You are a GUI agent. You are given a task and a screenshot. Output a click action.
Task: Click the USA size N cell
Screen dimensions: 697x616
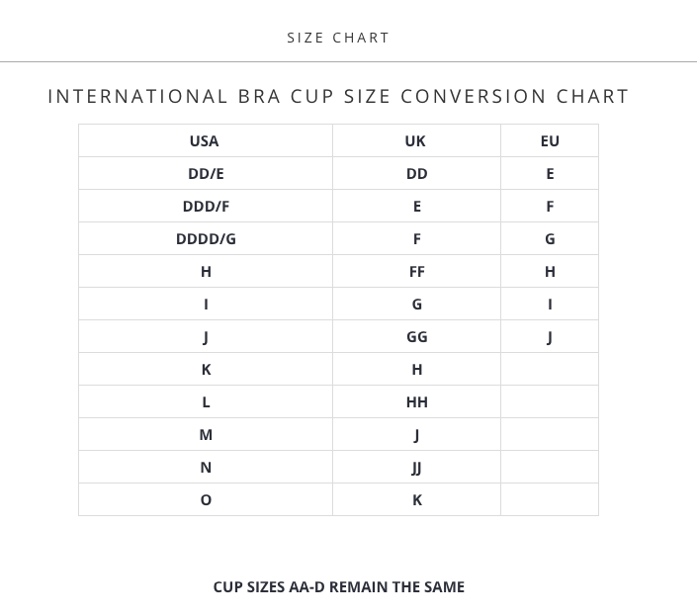click(x=206, y=467)
